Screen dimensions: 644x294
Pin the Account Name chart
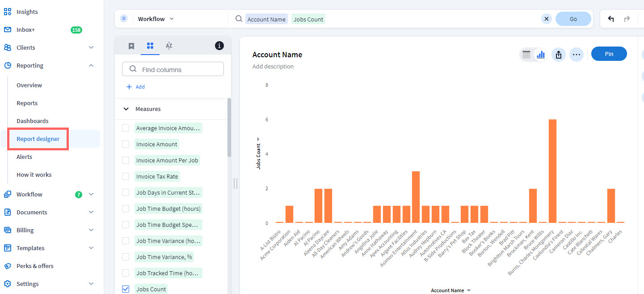[609, 54]
